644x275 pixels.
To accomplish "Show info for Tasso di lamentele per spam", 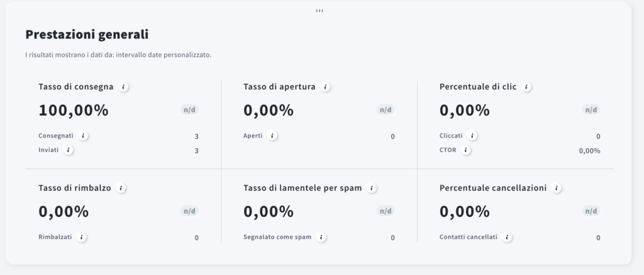I will (372, 188).
